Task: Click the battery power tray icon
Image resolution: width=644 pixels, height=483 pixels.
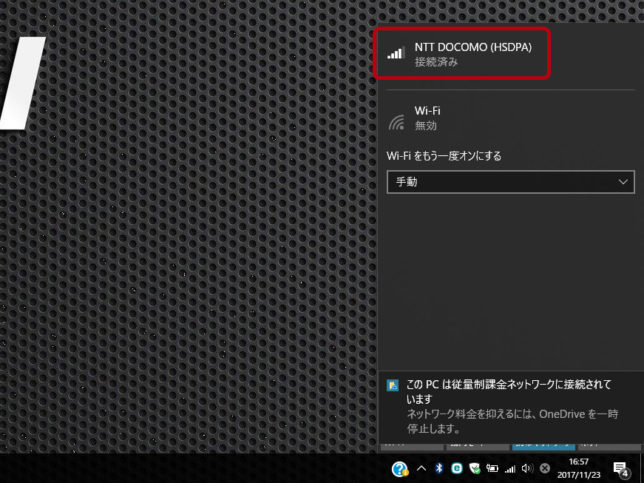Action: tap(492, 468)
